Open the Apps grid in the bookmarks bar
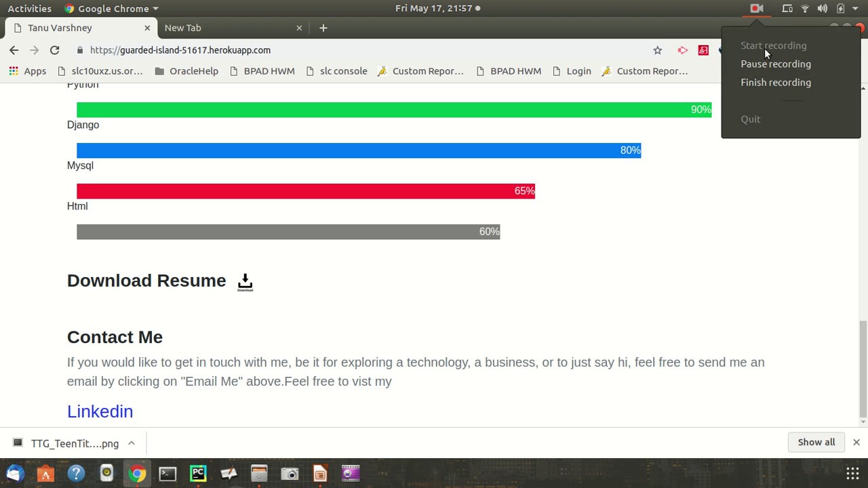The image size is (868, 488). (x=27, y=70)
